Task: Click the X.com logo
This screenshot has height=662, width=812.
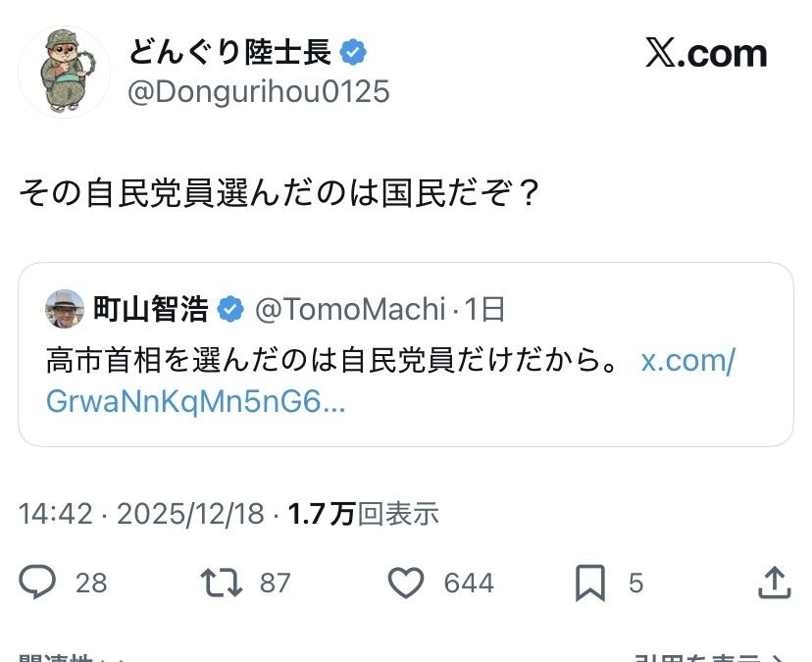Action: coord(705,53)
